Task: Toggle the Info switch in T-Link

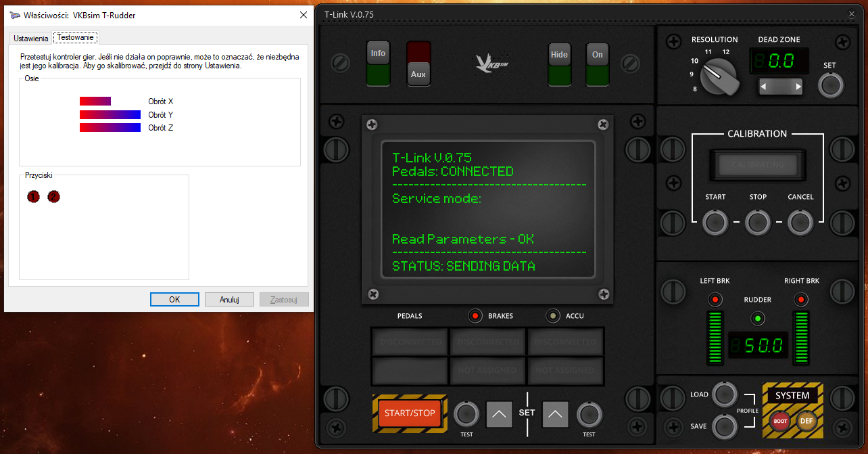Action: 378,64
